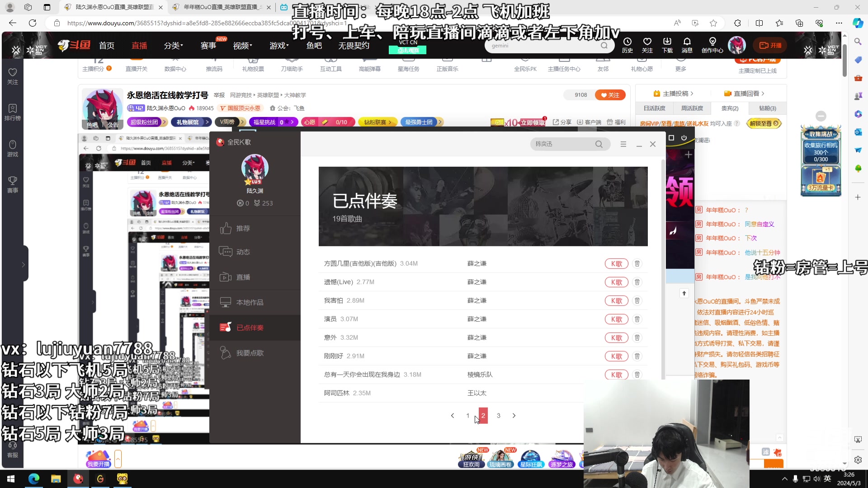This screenshot has width=868, height=488.
Task: Open 鱼吧 in Douyu navigation
Action: (x=314, y=46)
